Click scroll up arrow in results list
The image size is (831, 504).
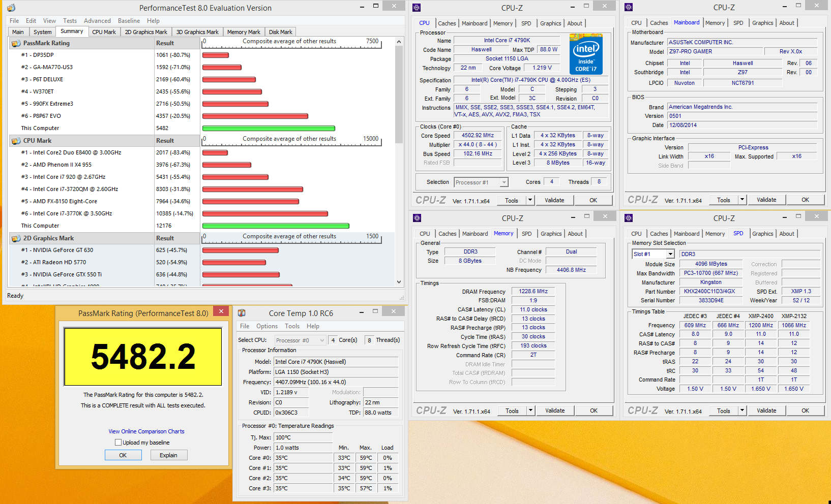point(399,43)
